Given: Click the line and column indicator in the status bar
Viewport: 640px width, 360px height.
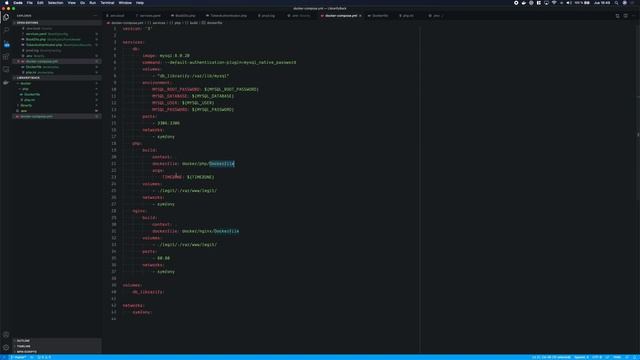Looking at the screenshot, I should (551, 357).
